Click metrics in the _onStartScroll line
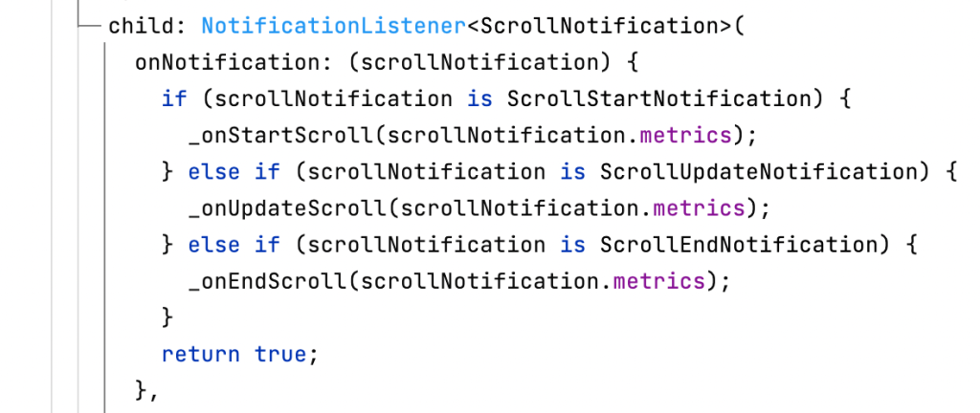 coord(685,136)
